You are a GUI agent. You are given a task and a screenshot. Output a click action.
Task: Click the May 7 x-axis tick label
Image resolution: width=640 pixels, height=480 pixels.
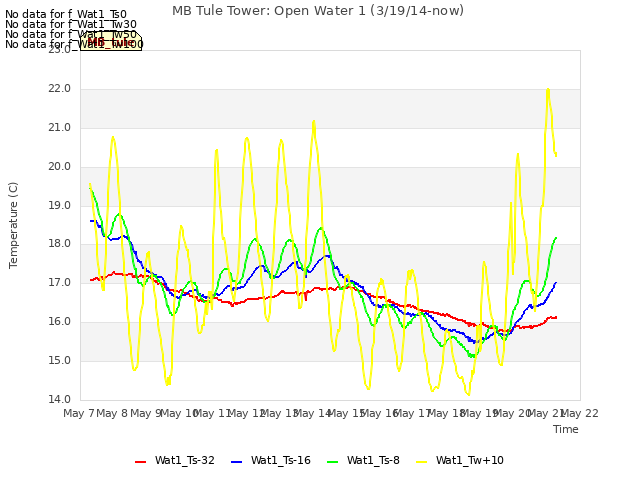pos(79,414)
